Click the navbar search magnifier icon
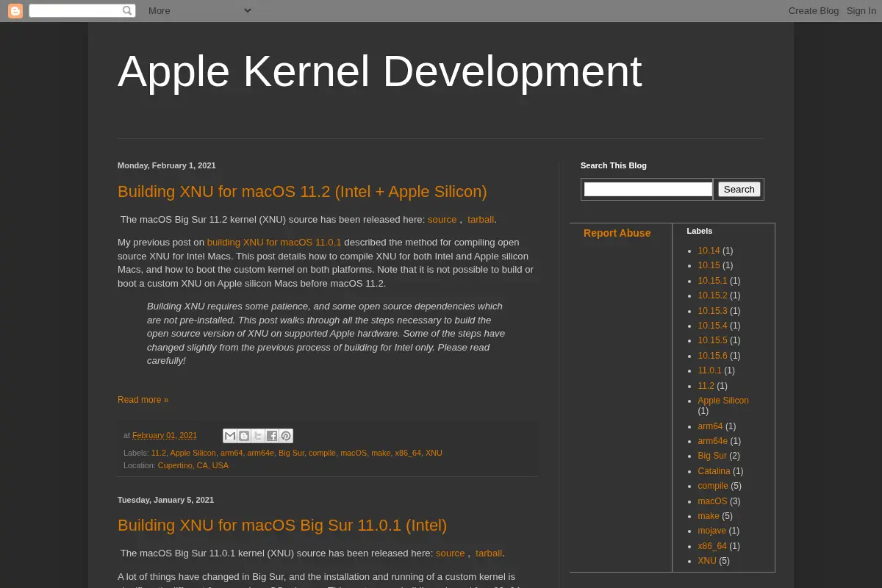The image size is (882, 588). pos(127,10)
